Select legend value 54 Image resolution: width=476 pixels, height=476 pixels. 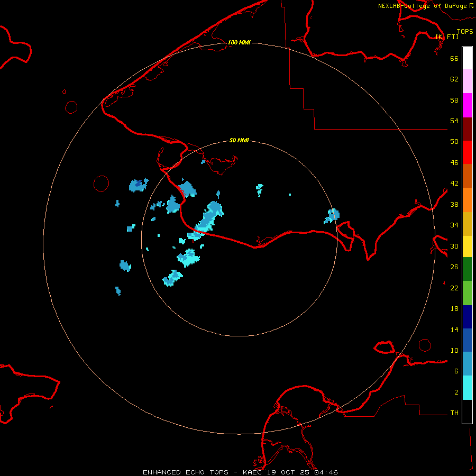tap(454, 121)
